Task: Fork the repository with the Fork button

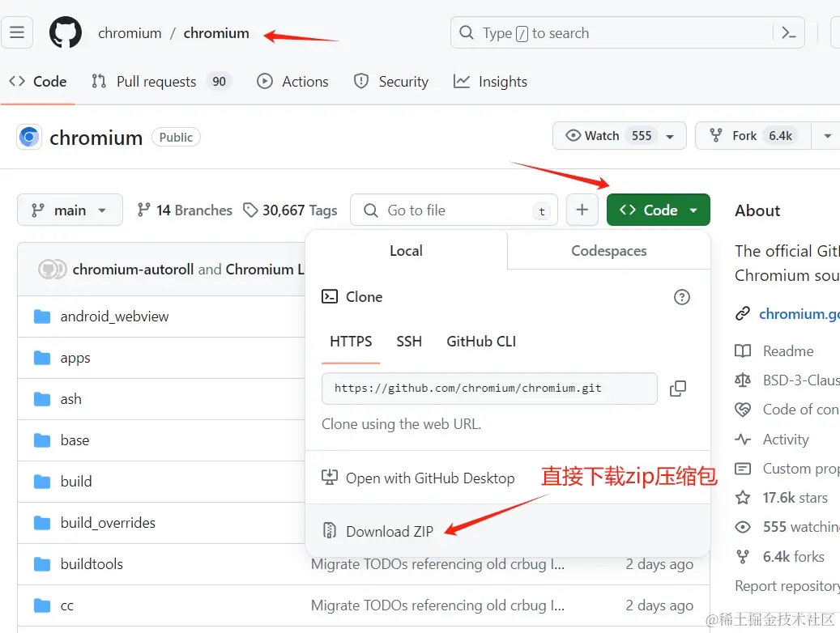Action: click(x=753, y=135)
